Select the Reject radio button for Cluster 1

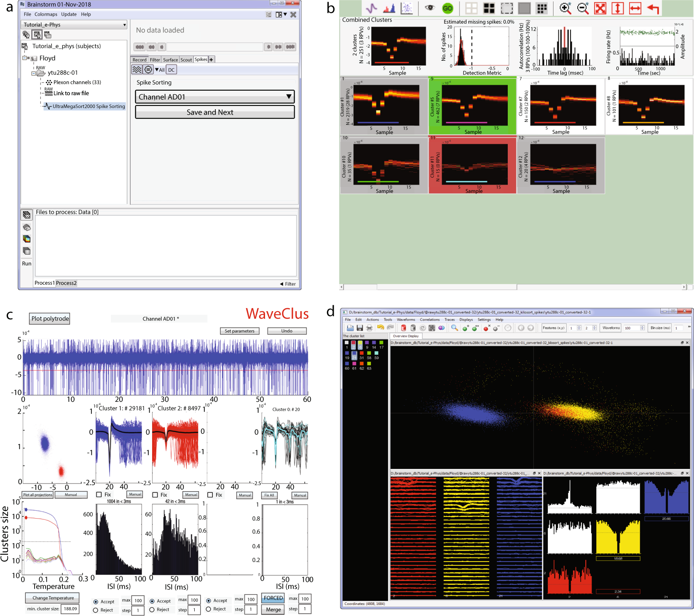[x=96, y=610]
